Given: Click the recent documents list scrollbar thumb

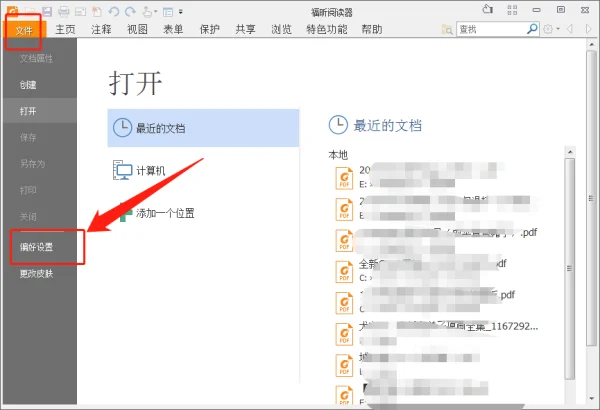Looking at the screenshot, I should pos(570,268).
